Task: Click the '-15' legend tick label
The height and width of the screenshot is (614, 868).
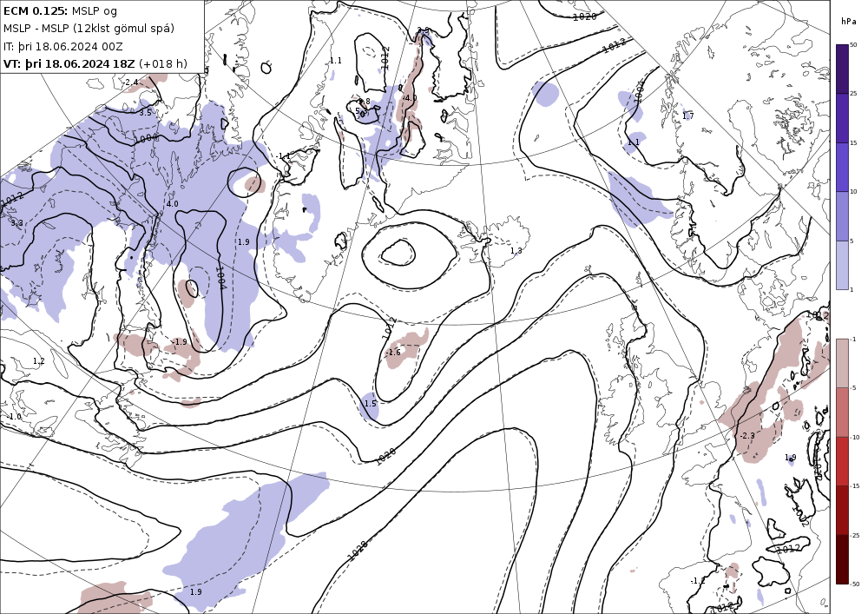Action: (x=854, y=486)
